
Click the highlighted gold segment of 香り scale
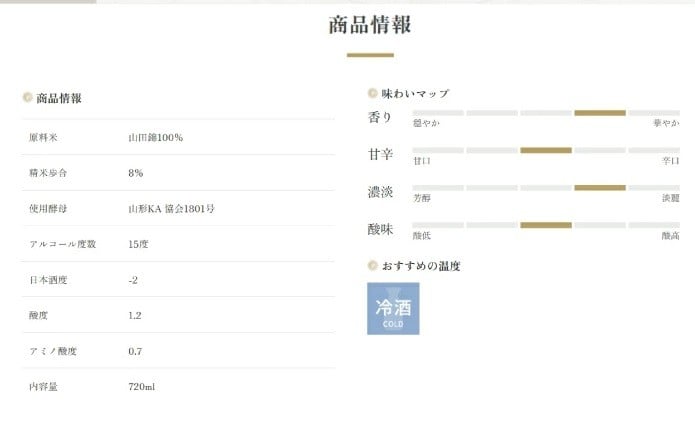point(600,113)
